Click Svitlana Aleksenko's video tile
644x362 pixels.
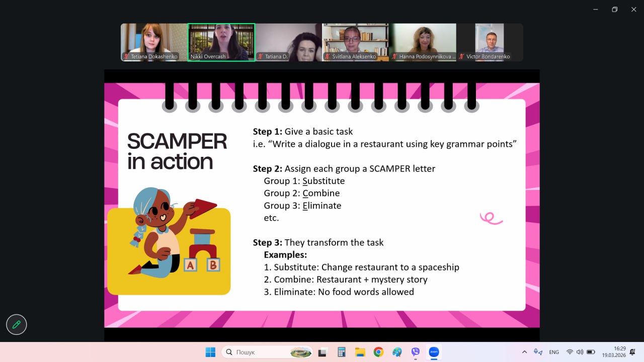355,42
